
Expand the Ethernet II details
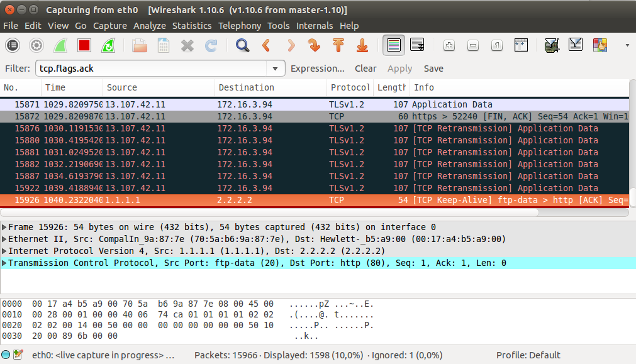5,240
